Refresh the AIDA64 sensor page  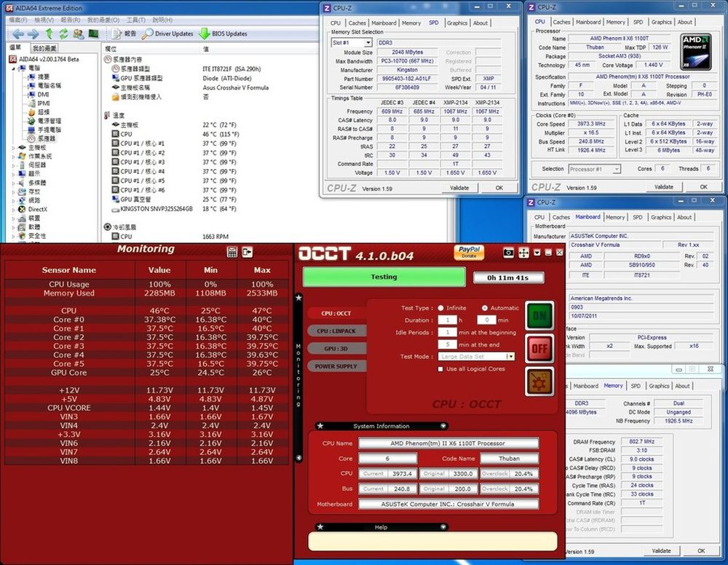pyautogui.click(x=63, y=33)
